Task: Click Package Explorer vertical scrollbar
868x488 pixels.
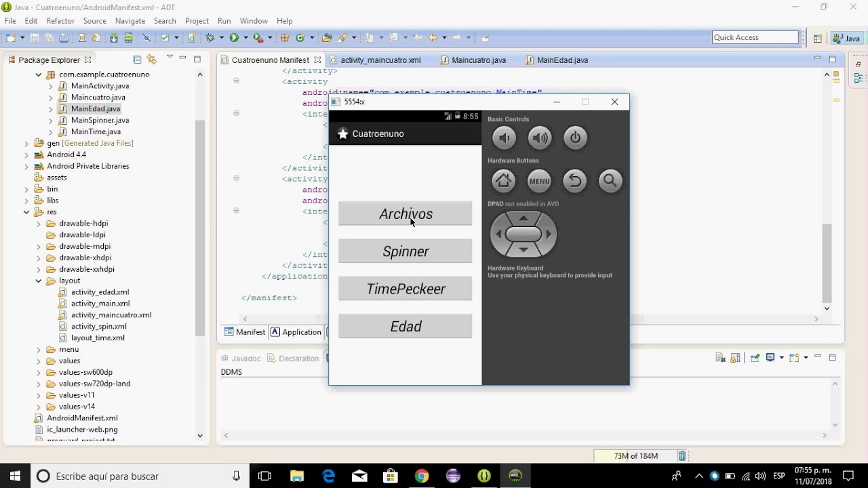Action: (x=200, y=227)
